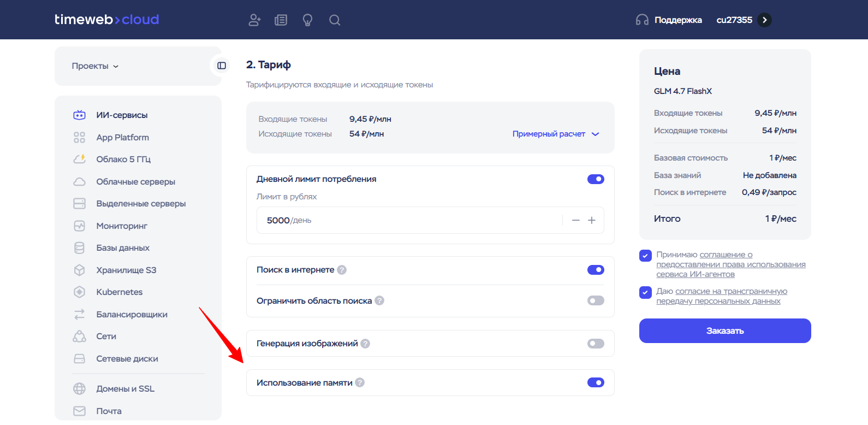Open Поддержка link in header
This screenshot has width=868, height=425.
(x=678, y=20)
